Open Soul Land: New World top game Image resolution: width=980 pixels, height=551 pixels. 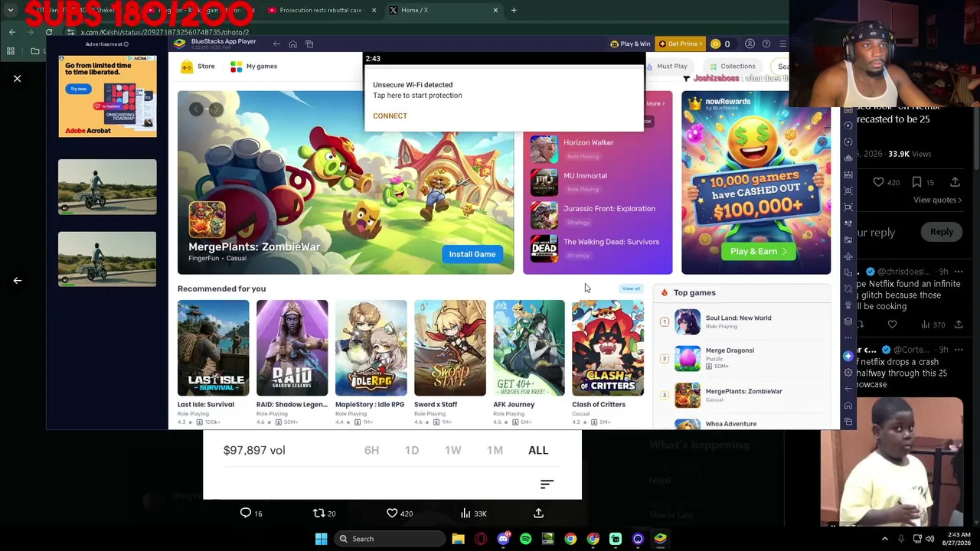pos(741,322)
